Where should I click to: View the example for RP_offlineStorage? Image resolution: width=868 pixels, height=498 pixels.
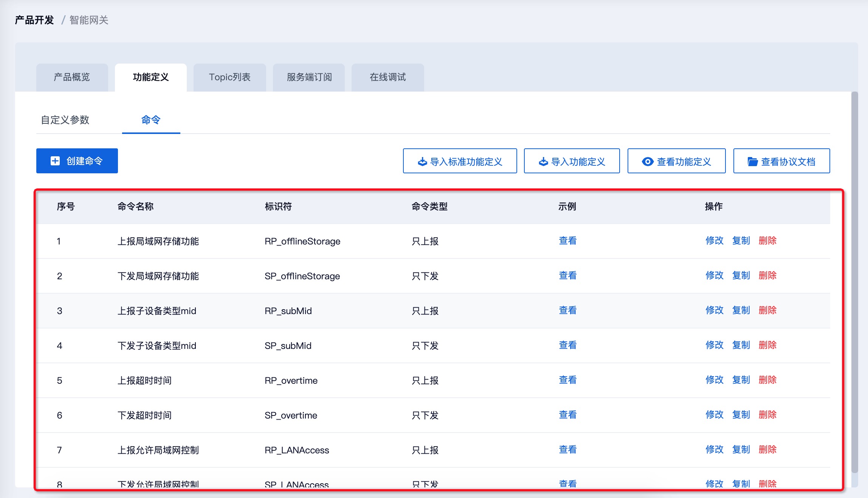tap(567, 241)
